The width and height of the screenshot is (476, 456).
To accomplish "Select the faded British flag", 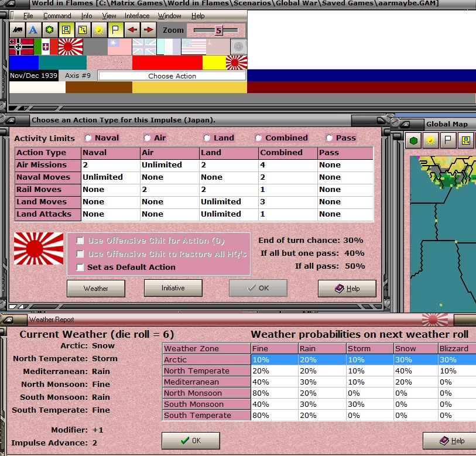I will (x=144, y=47).
